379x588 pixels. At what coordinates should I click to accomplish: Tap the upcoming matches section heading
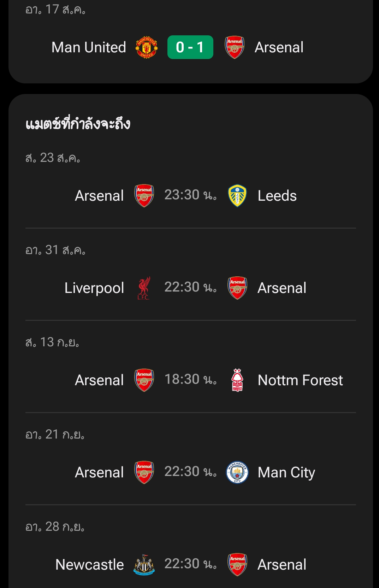78,124
